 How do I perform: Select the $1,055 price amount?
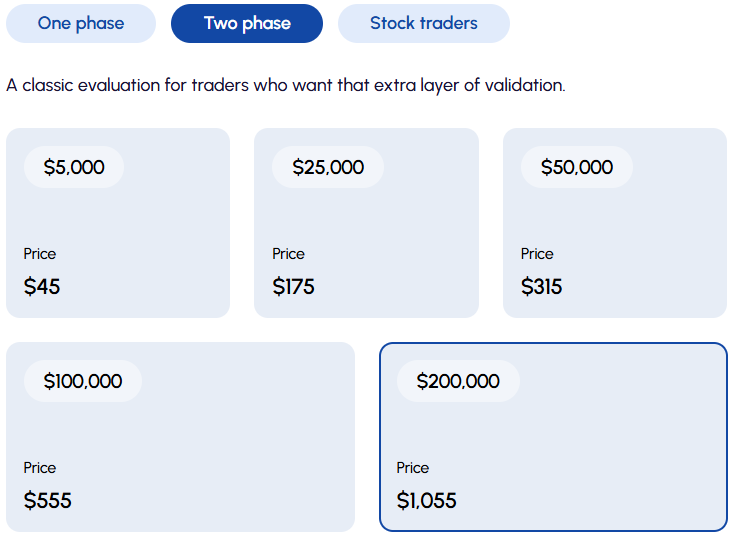point(426,501)
